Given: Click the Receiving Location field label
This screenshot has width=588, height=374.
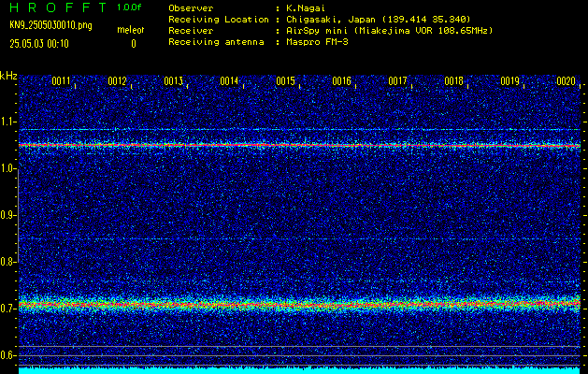Looking at the screenshot, I should 219,19.
